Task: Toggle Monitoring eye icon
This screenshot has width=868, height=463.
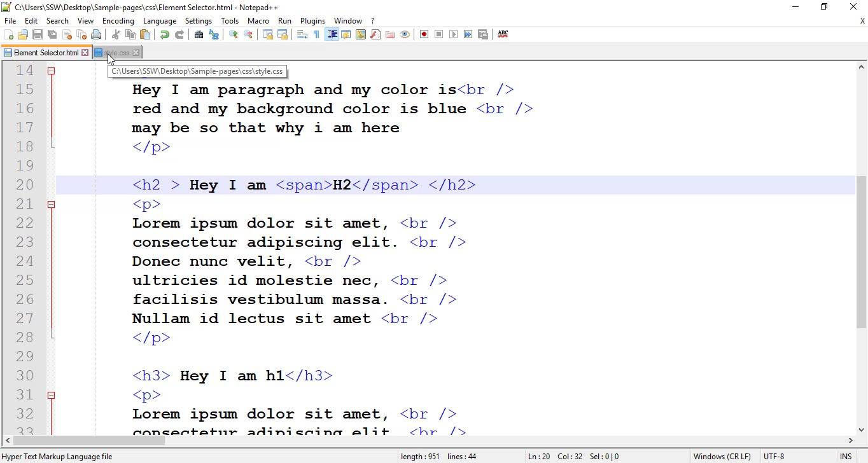Action: point(405,34)
